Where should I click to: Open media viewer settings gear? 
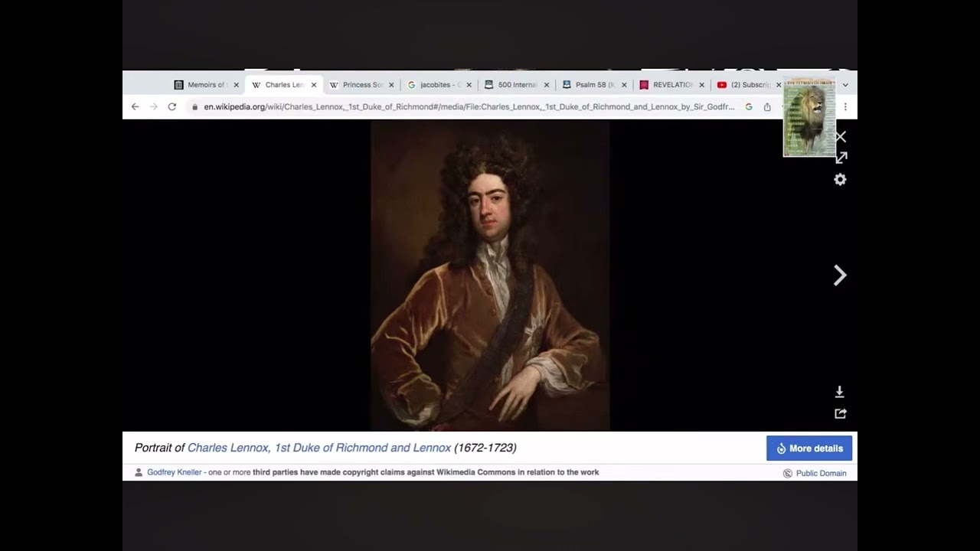click(841, 179)
